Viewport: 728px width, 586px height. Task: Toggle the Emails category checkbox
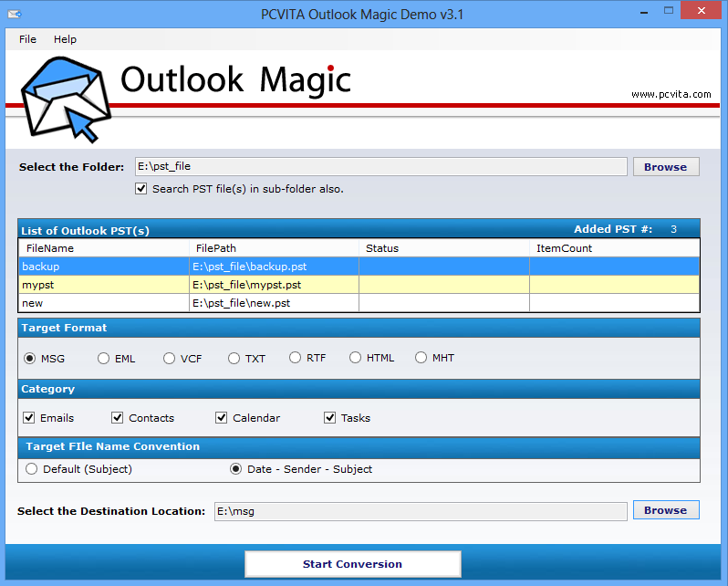(x=29, y=417)
